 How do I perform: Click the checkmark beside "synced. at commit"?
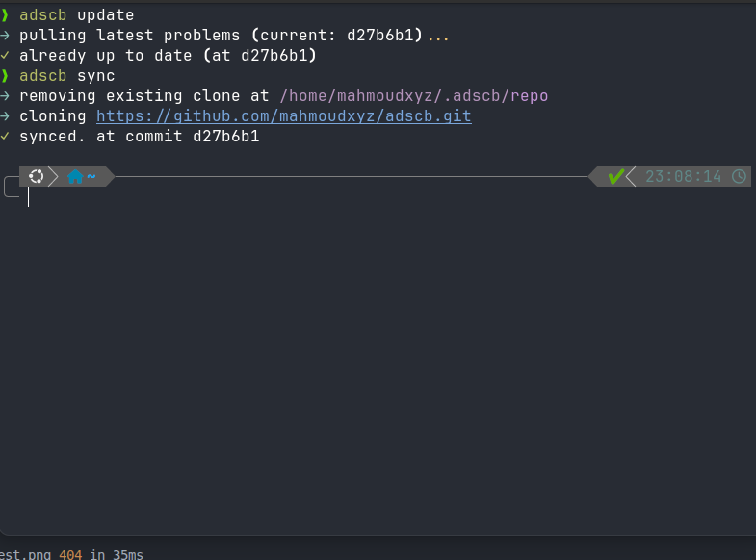[x=5, y=137]
